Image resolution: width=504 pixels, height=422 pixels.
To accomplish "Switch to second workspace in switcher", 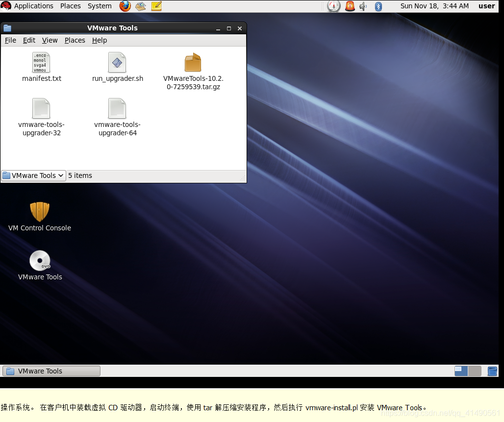I will [x=475, y=371].
